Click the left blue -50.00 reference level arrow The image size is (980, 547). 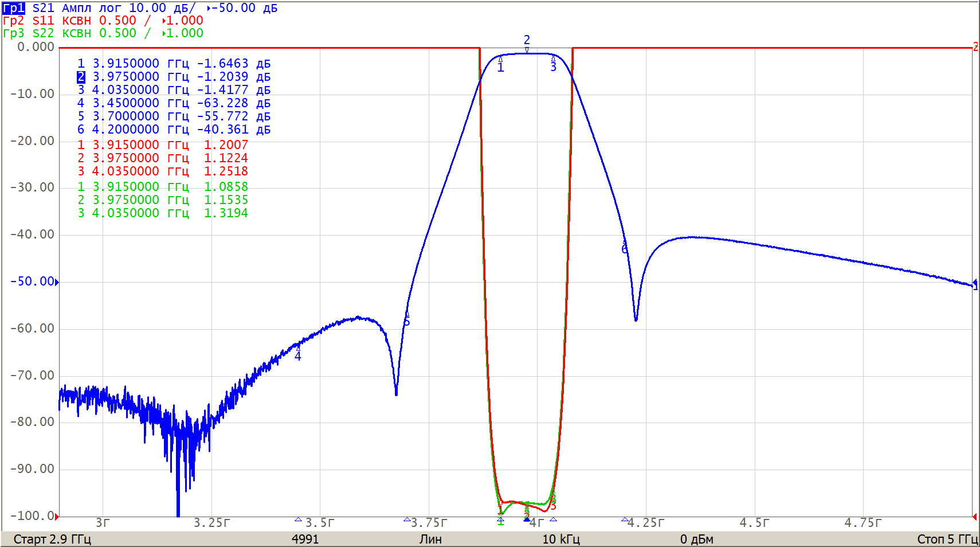click(x=57, y=282)
